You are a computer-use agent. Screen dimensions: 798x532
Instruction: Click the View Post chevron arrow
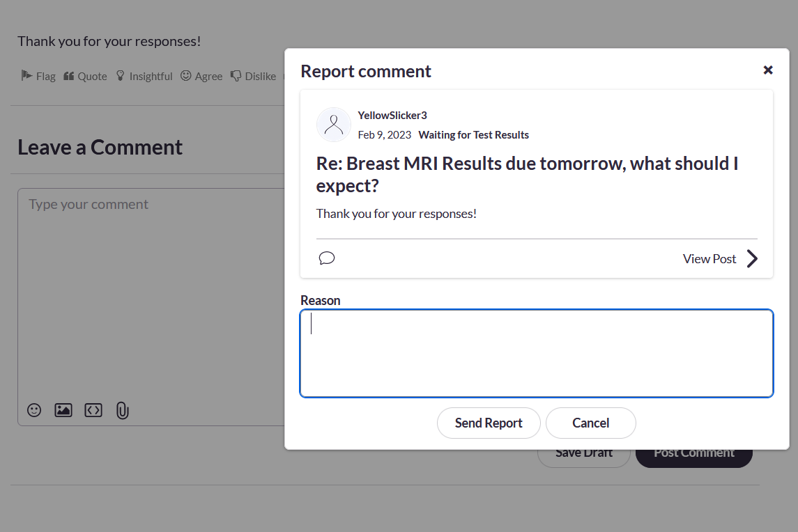pyautogui.click(x=752, y=259)
